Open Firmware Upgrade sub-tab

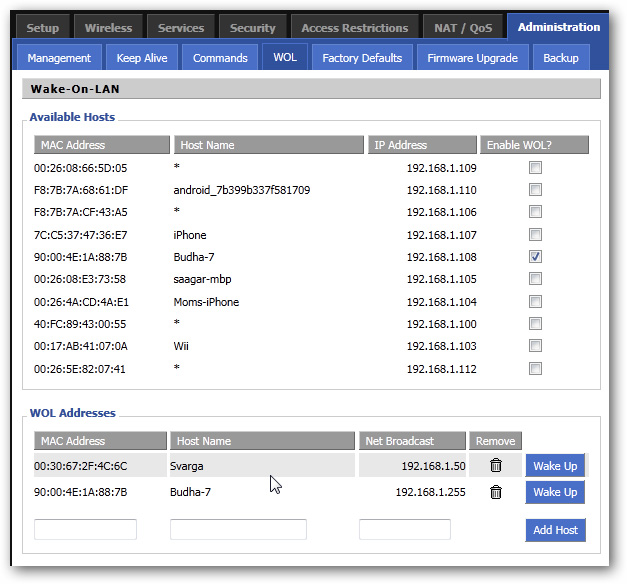[472, 58]
